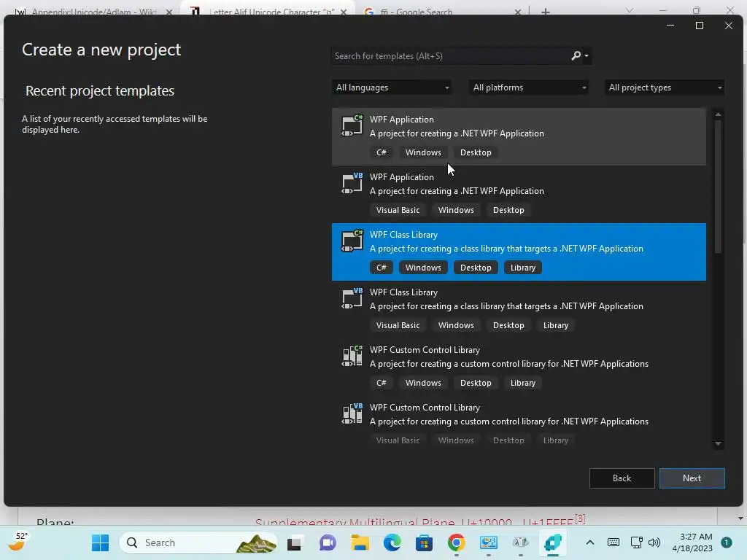Launch Microsoft Edge from the taskbar
The image size is (747, 560).
[392, 542]
